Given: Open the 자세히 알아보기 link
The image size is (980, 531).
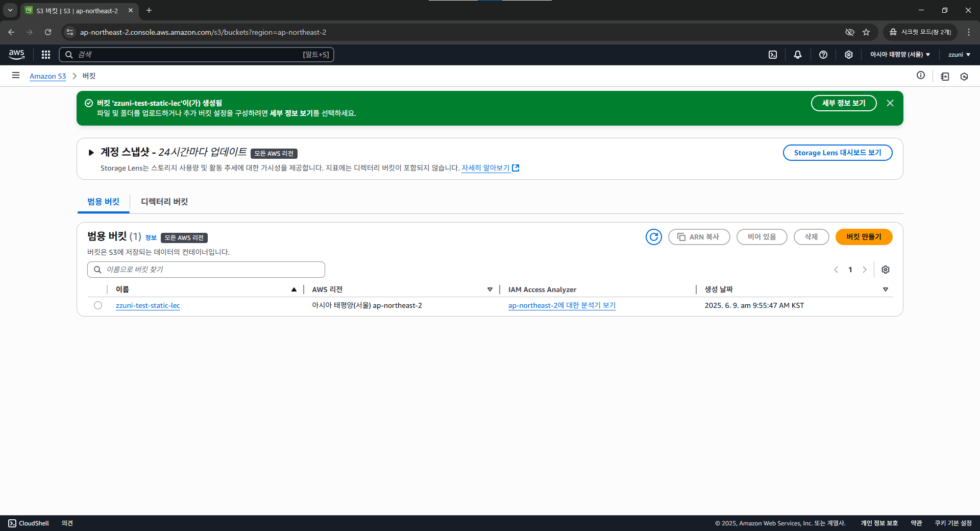Looking at the screenshot, I should (490, 168).
